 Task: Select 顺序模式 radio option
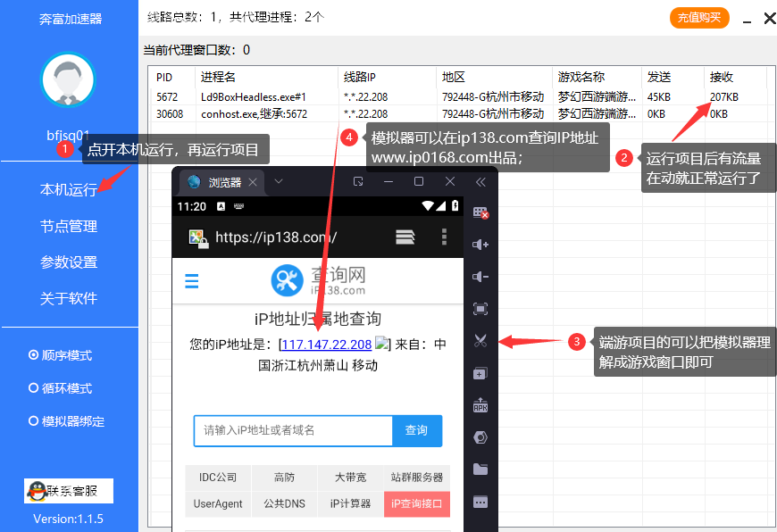(x=34, y=355)
